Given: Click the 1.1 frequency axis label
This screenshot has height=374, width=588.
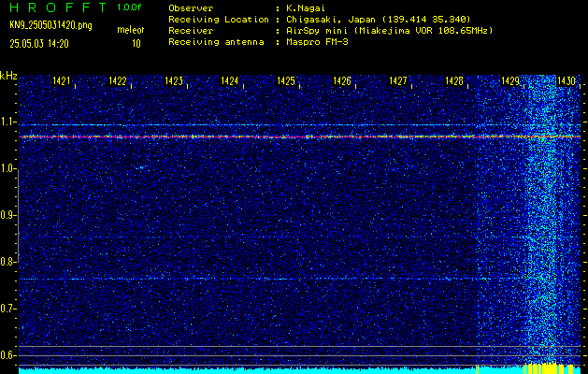Looking at the screenshot, I should (x=7, y=122).
